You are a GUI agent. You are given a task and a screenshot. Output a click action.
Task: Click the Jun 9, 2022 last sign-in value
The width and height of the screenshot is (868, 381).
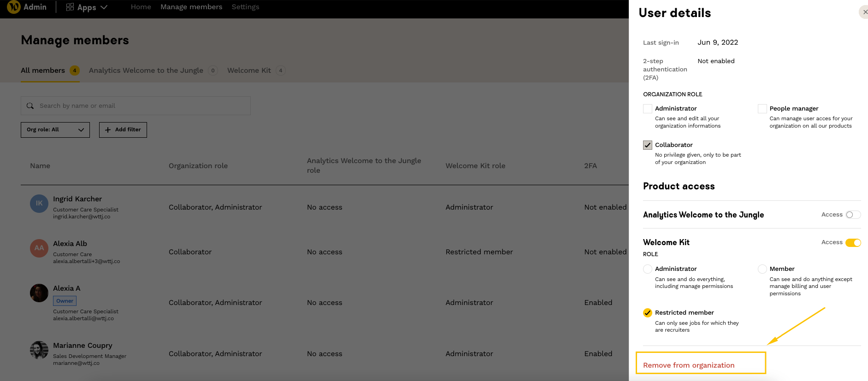click(x=718, y=42)
